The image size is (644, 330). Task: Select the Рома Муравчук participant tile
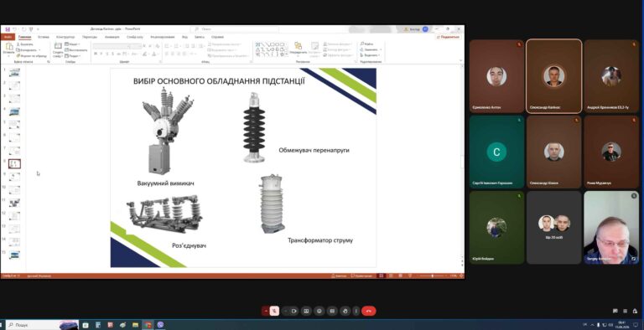click(x=611, y=152)
